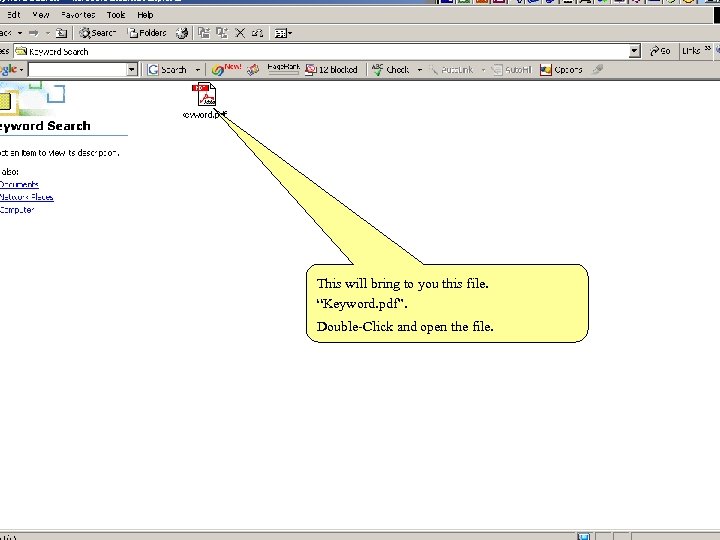The image size is (720, 540).
Task: Click the Up one level folder icon
Action: pyautogui.click(x=61, y=33)
